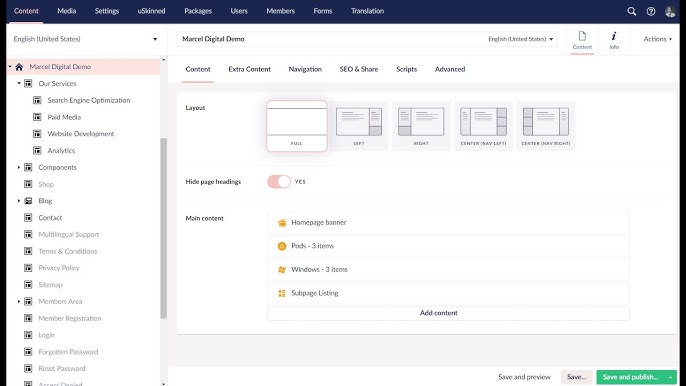
Task: Click the Blog node icon
Action: pos(28,201)
